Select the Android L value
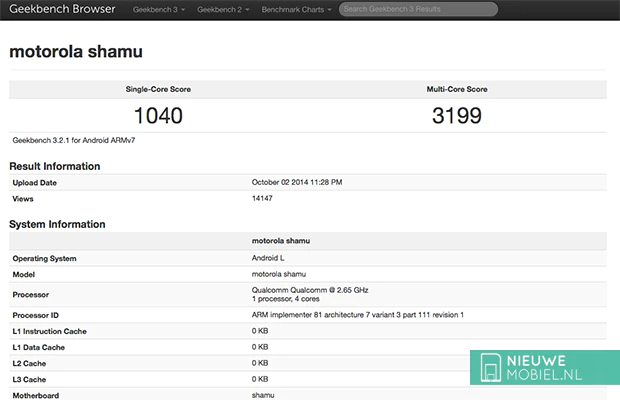The width and height of the screenshot is (620, 400). (x=268, y=258)
